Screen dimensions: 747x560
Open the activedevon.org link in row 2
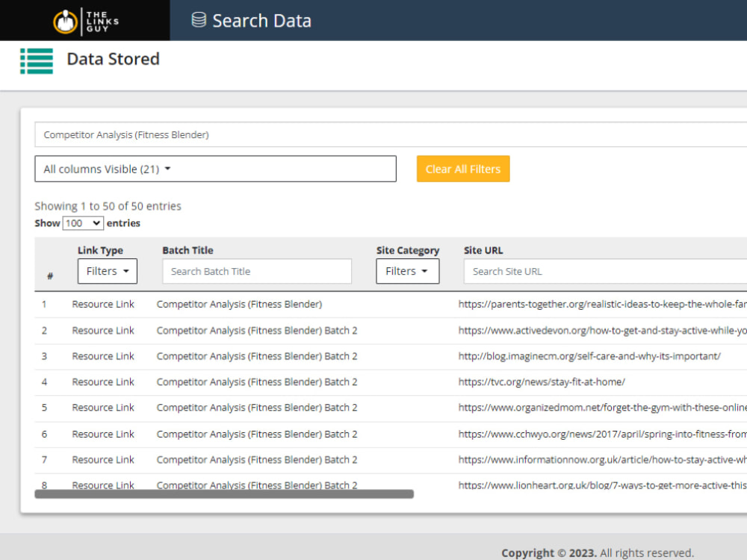point(598,330)
